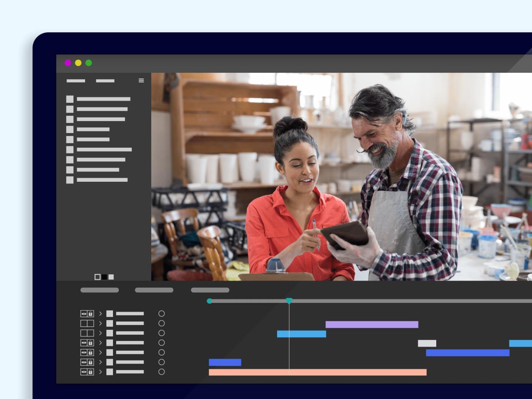Expand the bottom audio track
Image resolution: width=532 pixels, height=399 pixels.
point(100,372)
